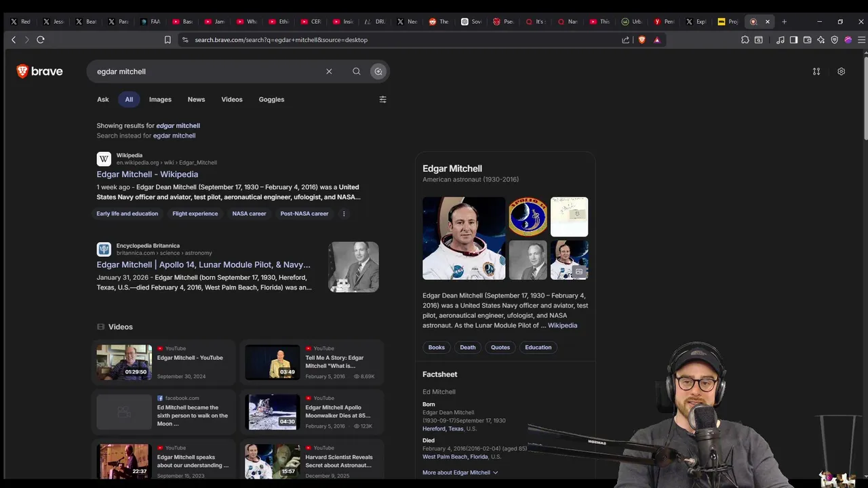This screenshot has width=868, height=488.
Task: Jump to 'NASA career' section chip
Action: [250, 213]
